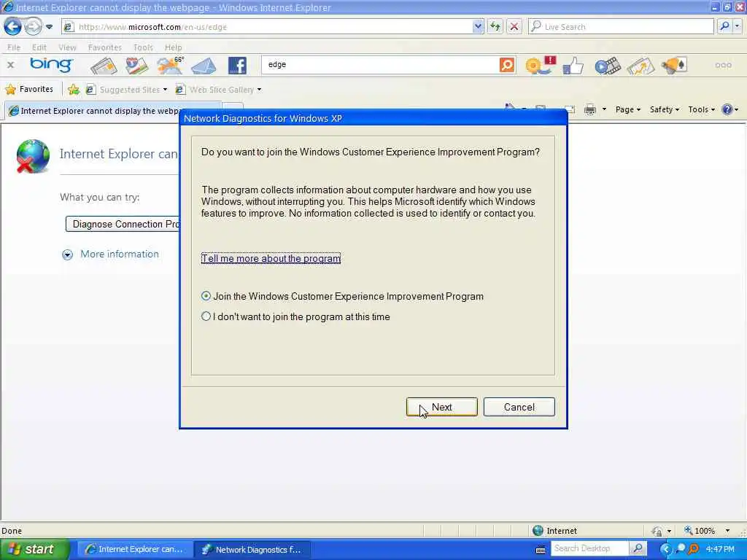Screen dimensions: 747x560
Task: Switch to Internet Explorer taskbar button
Action: (135, 550)
